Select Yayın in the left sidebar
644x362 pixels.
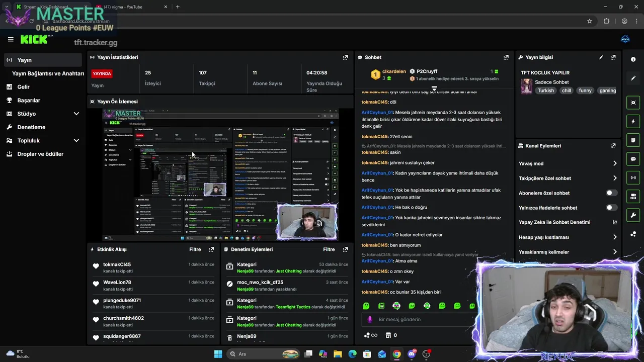pos(43,60)
